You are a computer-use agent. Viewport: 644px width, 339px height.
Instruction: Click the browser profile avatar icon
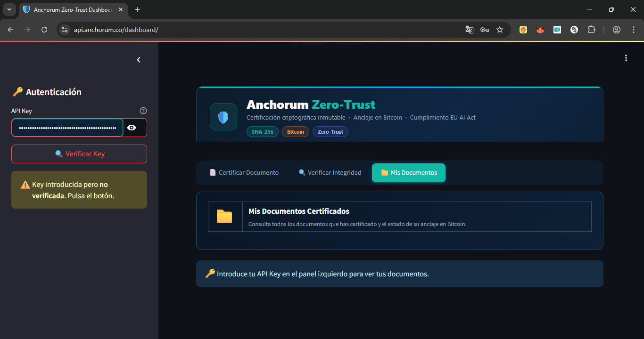click(x=616, y=29)
